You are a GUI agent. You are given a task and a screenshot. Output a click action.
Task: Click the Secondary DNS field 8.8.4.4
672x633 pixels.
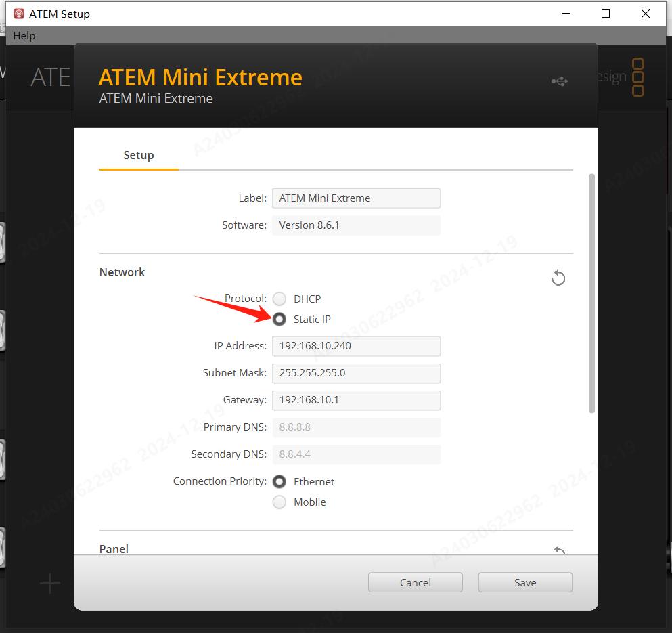tap(356, 454)
